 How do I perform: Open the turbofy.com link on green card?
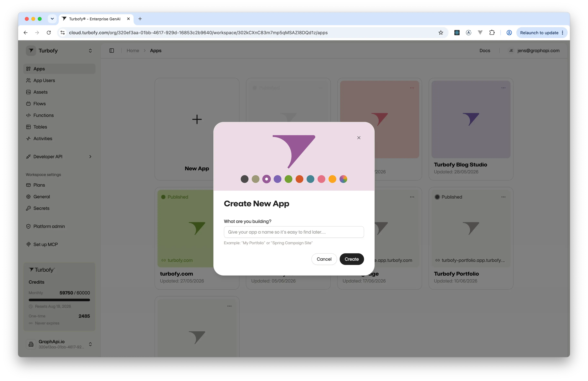(180, 260)
